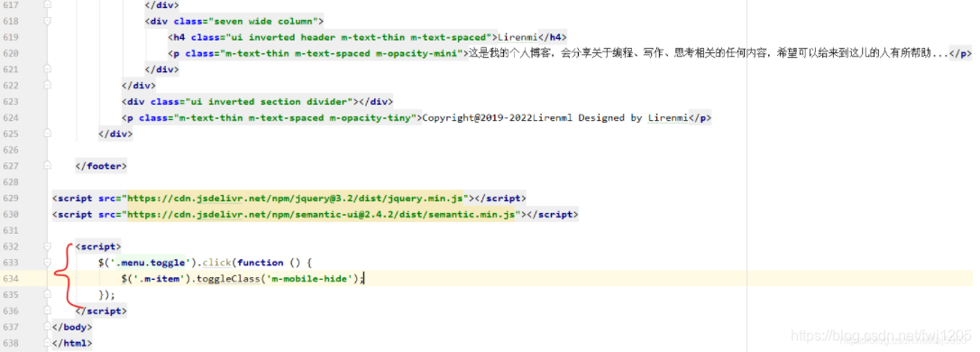
Task: Click the closing div on line 622
Action: [139, 86]
